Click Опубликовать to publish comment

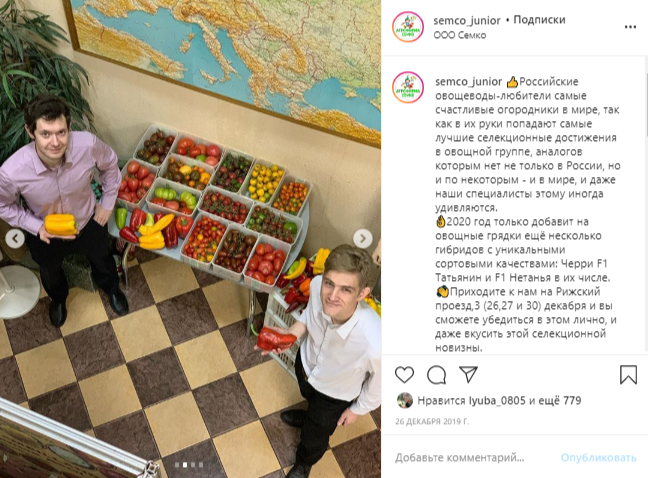598,458
